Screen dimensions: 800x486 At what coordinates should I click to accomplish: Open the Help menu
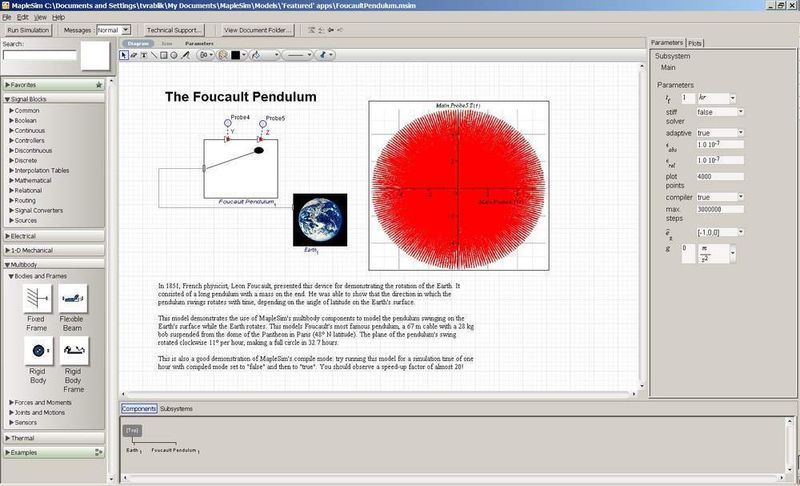(58, 17)
